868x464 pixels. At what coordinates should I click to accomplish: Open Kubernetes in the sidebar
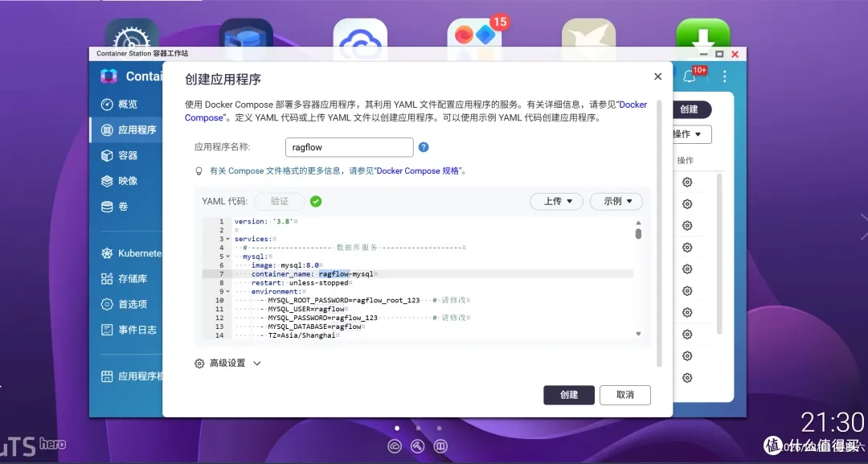click(x=138, y=253)
